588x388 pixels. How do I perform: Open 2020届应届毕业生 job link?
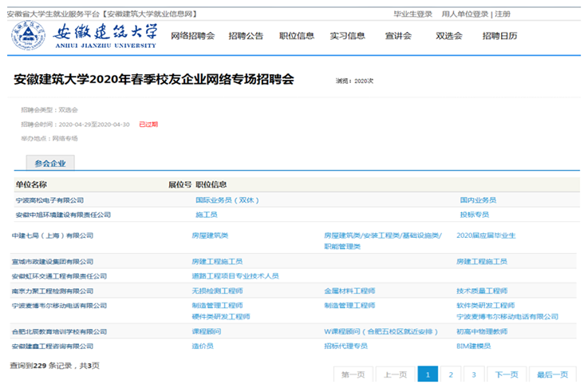tap(486, 236)
